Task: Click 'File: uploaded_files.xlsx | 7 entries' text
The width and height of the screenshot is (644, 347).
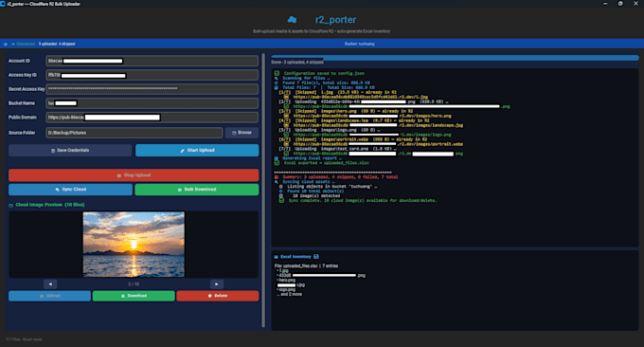Action: [x=307, y=266]
